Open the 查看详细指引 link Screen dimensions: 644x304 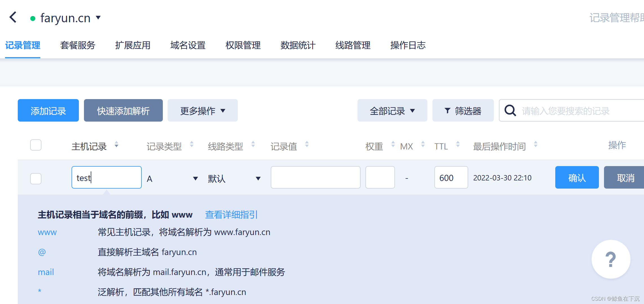click(231, 215)
